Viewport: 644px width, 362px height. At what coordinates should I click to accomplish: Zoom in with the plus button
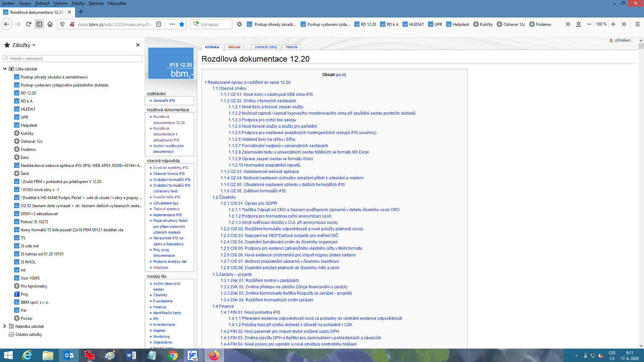click(x=613, y=24)
